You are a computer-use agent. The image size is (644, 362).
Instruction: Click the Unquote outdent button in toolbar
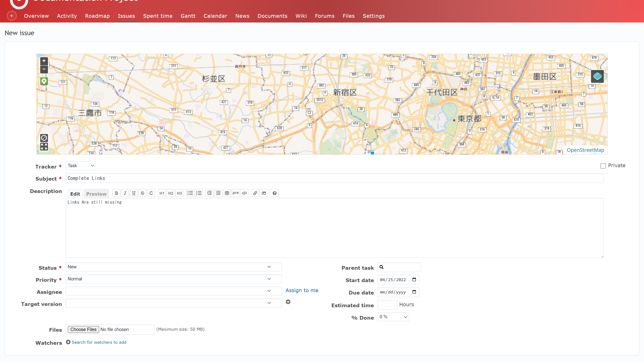pos(218,193)
